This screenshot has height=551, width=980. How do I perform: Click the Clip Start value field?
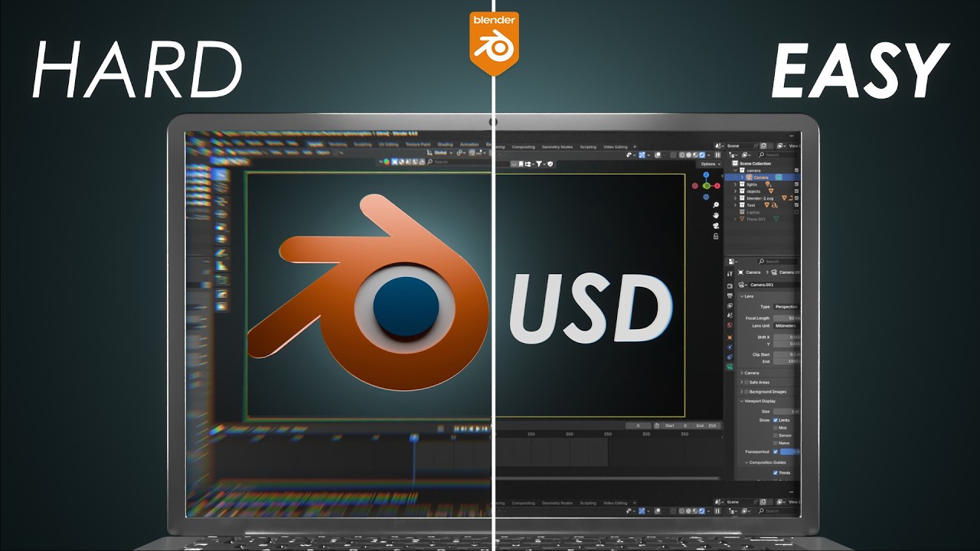(x=786, y=354)
